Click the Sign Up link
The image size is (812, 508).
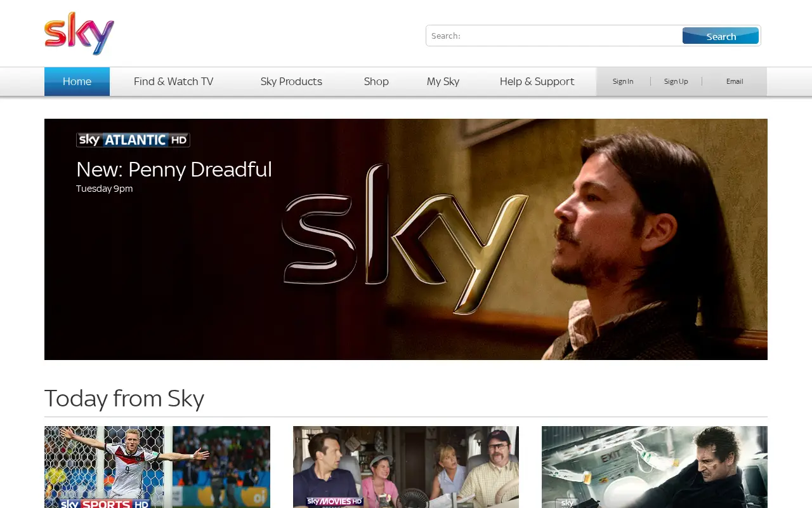pyautogui.click(x=676, y=81)
